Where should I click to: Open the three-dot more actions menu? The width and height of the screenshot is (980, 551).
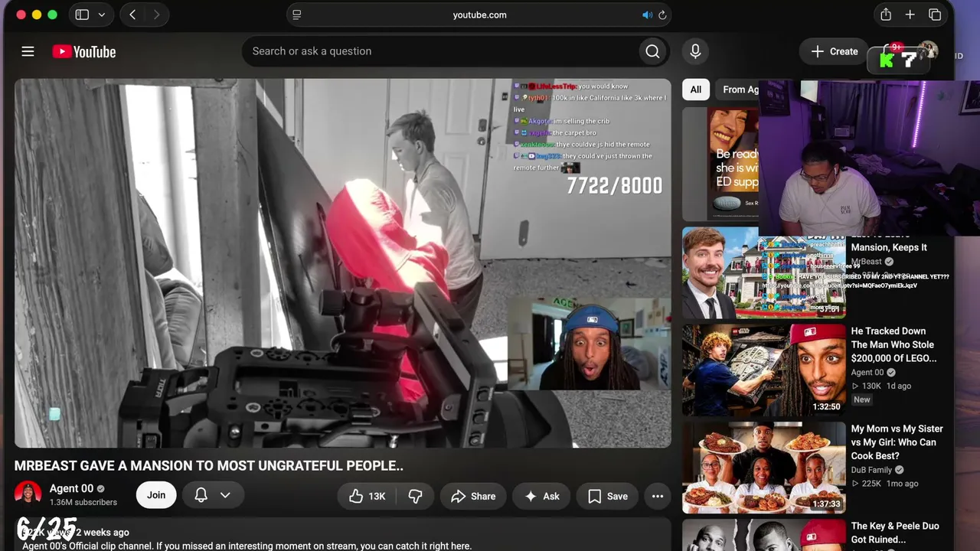point(658,496)
